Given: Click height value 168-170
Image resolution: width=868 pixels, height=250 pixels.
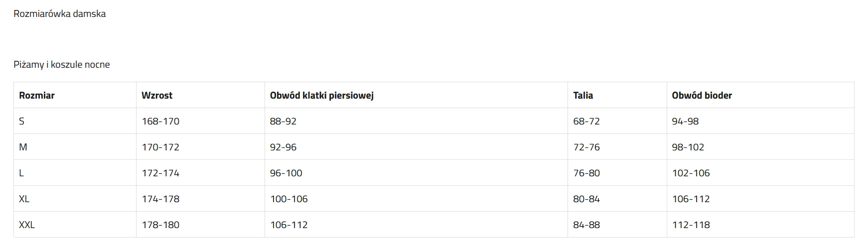Looking at the screenshot, I should click(x=160, y=121).
